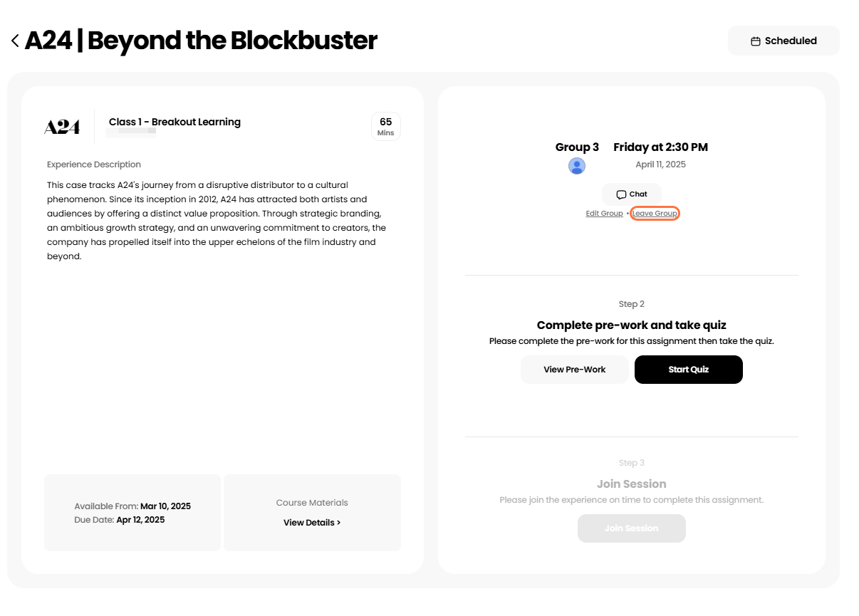Click the calendar icon in the Scheduled button
859x616 pixels.
coord(756,41)
